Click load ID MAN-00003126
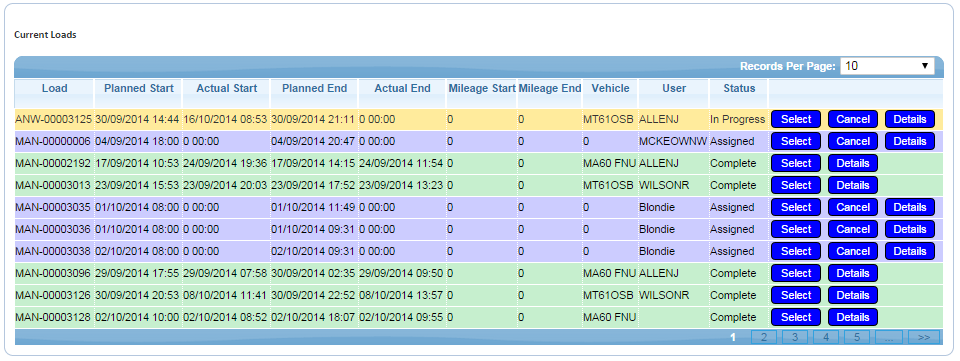960x361 pixels. tap(53, 296)
